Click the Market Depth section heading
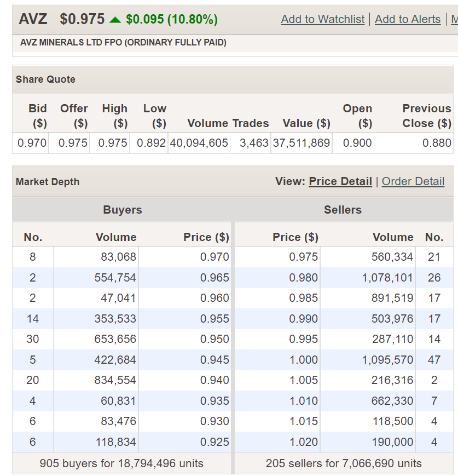The height and width of the screenshot is (476, 458). point(48,182)
